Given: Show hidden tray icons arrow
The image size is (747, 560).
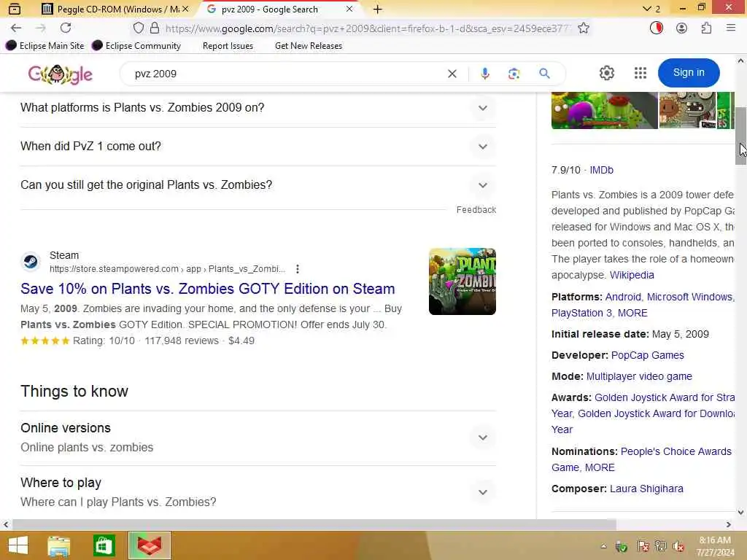Looking at the screenshot, I should tap(603, 546).
